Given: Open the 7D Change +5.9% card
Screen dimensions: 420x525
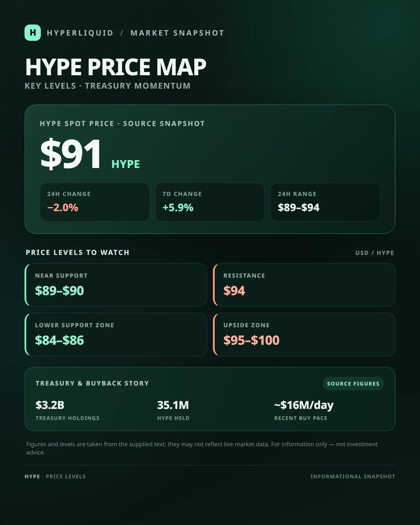Looking at the screenshot, I should (x=210, y=202).
